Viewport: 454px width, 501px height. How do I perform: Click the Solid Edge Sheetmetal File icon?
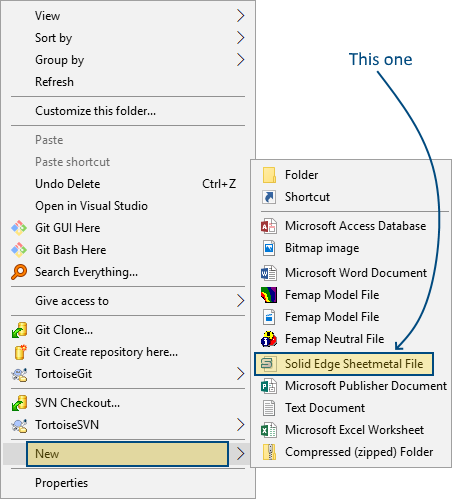click(269, 364)
